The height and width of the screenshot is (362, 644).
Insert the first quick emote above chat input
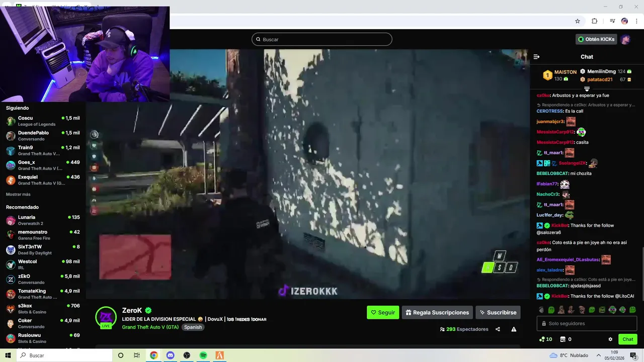point(541,310)
